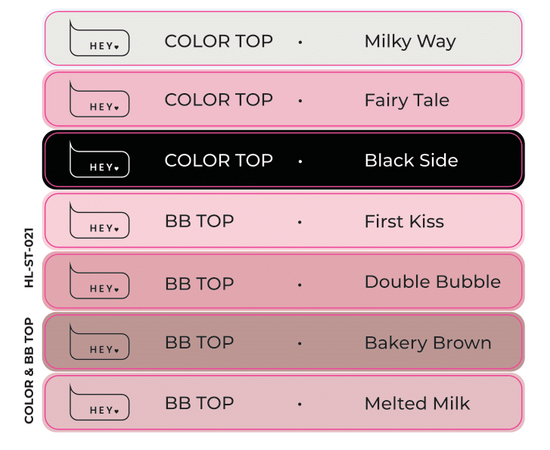Select the Milky Way color name

pyautogui.click(x=410, y=42)
